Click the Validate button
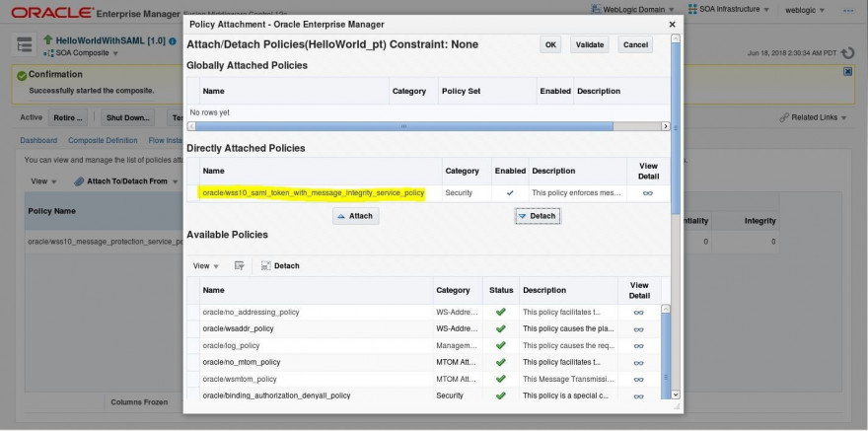The height and width of the screenshot is (431, 868). pyautogui.click(x=590, y=44)
